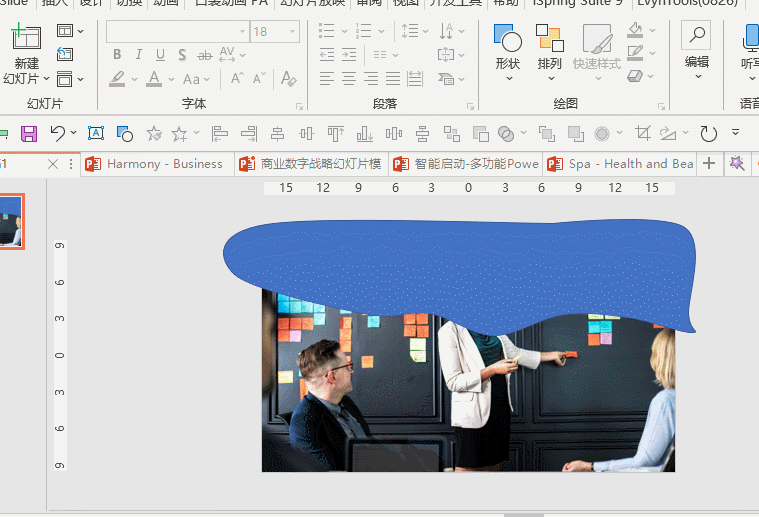
Task: Switch to 商业数字战略幻灯片模 document tab
Action: 312,164
